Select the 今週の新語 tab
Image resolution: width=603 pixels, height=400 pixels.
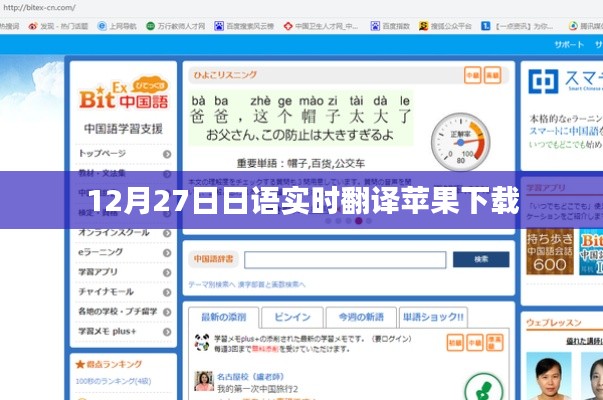361,316
